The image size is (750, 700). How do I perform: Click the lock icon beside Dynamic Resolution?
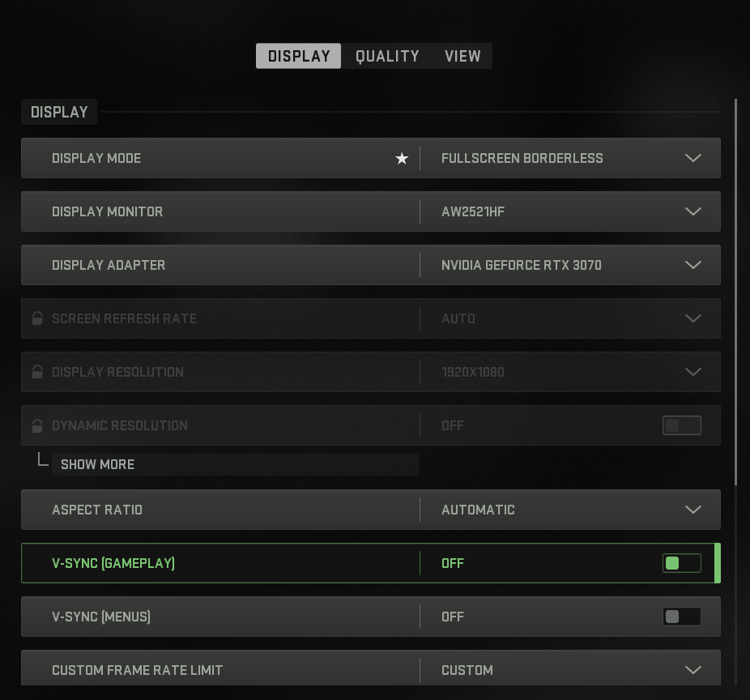tap(37, 425)
